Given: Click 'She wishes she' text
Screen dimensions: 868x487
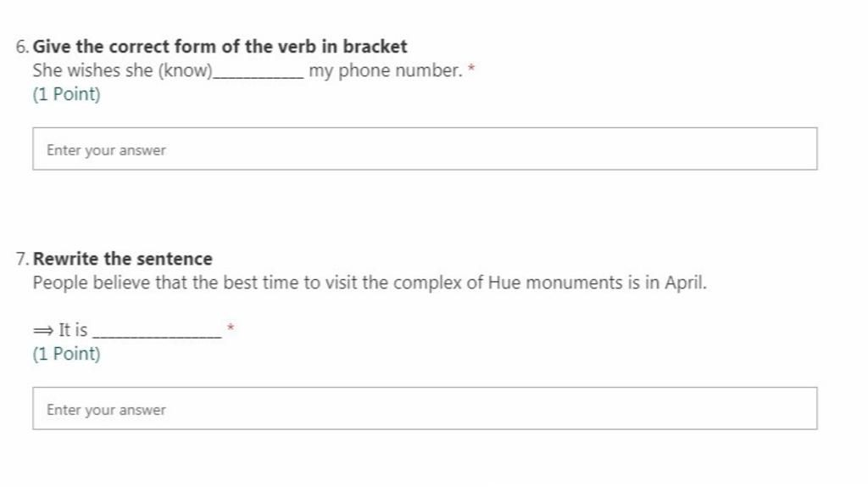Looking at the screenshot, I should tap(92, 70).
